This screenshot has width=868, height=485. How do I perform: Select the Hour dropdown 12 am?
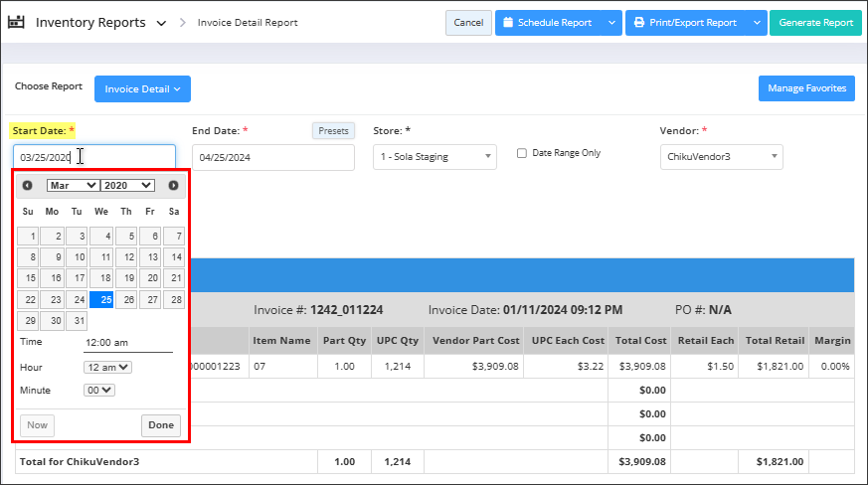point(107,367)
